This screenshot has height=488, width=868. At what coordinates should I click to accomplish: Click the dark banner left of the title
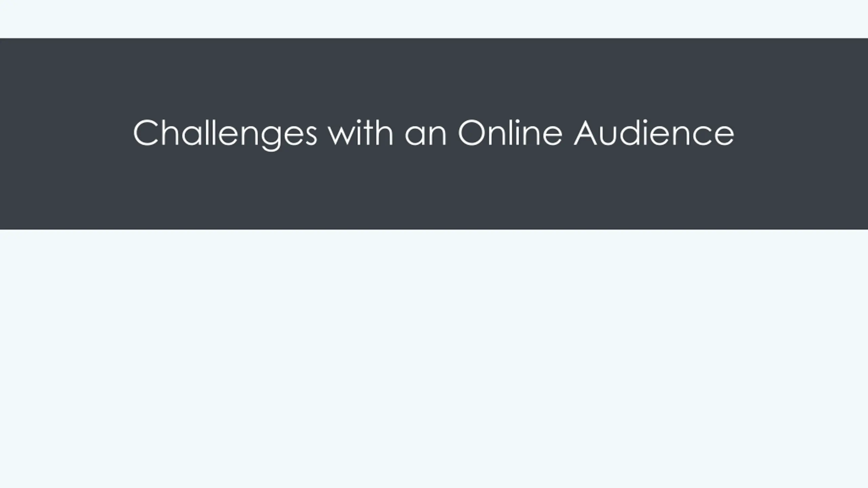click(66, 134)
